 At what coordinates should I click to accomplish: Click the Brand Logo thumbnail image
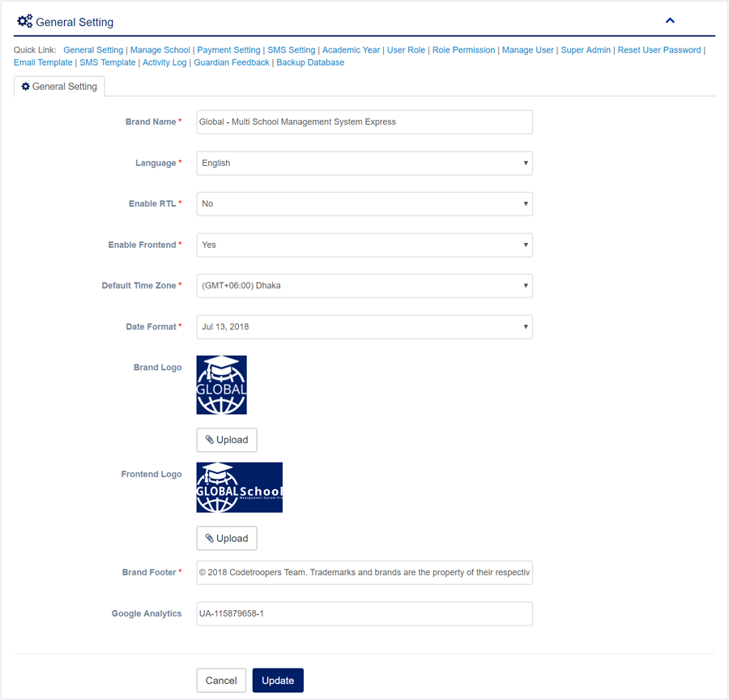[221, 385]
